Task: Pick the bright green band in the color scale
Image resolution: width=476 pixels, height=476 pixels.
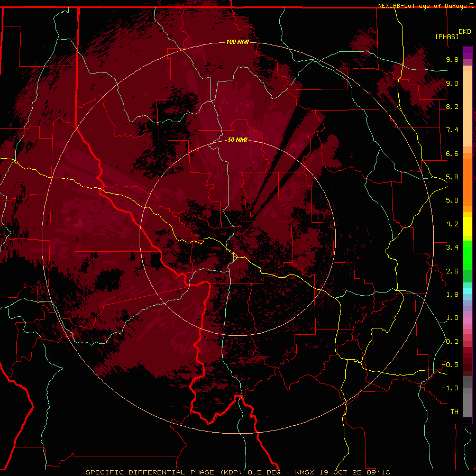Action: tap(467, 255)
